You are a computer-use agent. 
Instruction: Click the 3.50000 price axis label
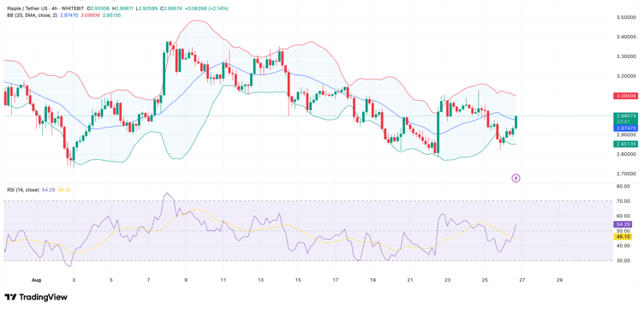click(x=626, y=18)
